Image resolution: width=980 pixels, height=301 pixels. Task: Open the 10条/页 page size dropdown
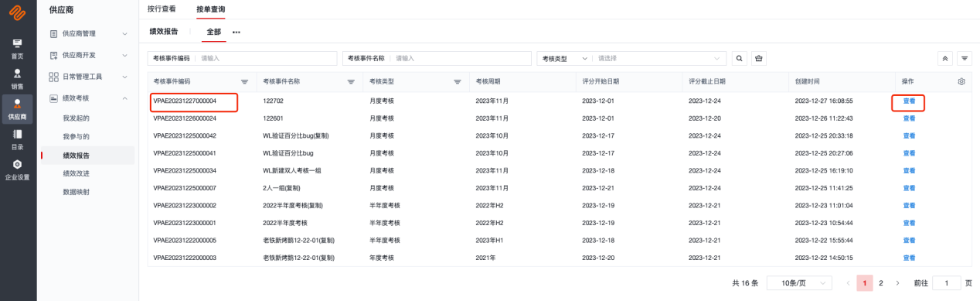pos(799,283)
